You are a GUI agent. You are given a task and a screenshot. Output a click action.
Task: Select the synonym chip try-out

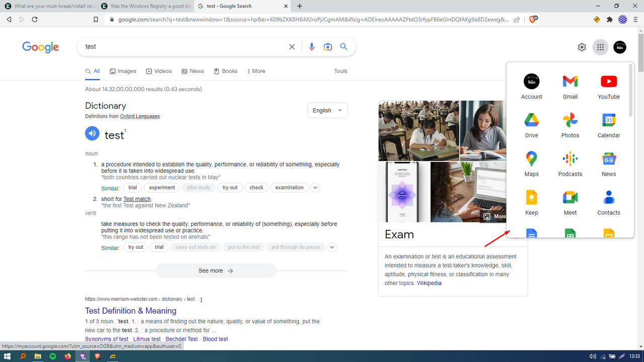point(230,188)
